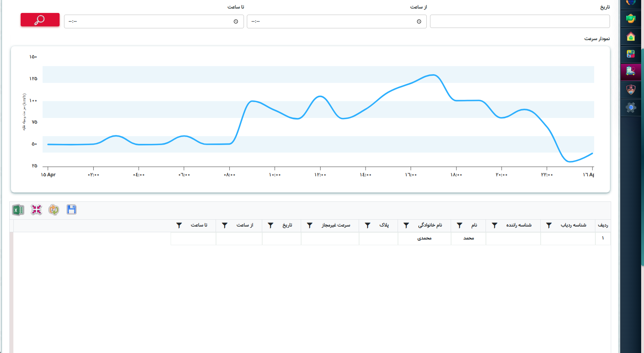This screenshot has width=644, height=353.
Task: Open the money-in-hand sidebar module
Action: [631, 19]
